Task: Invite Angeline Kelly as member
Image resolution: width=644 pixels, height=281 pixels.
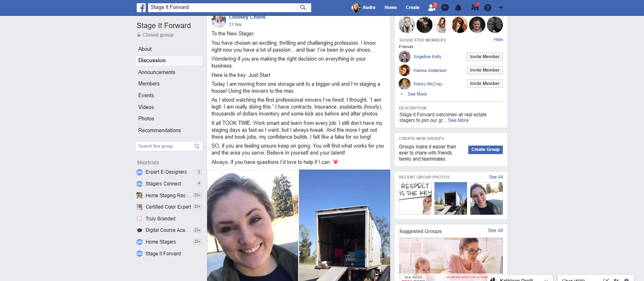Action: pos(485,57)
